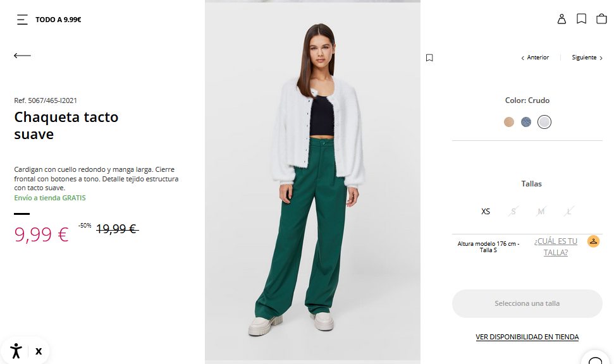Go to Anterior product
This screenshot has width=614, height=364.
535,58
